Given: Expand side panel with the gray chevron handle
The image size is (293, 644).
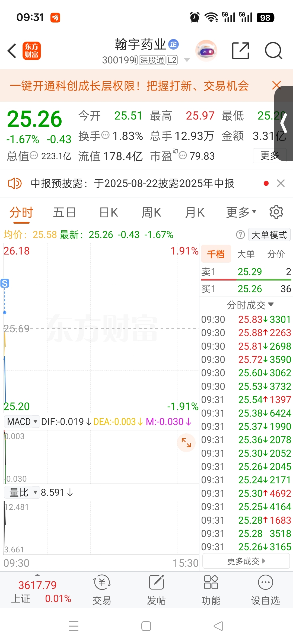Looking at the screenshot, I should (284, 123).
